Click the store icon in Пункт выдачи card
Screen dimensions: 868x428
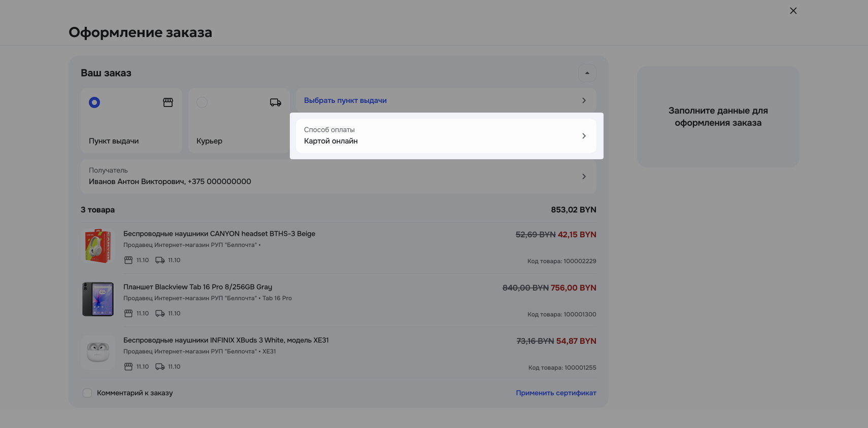(168, 102)
